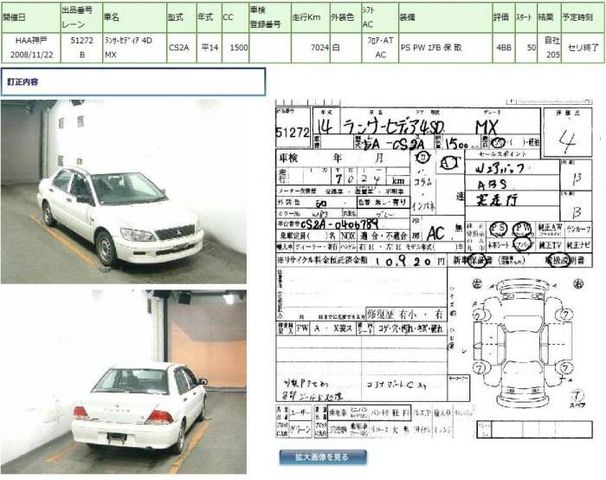Select the 4BB grade cell
Image resolution: width=606 pixels, height=480 pixels.
click(504, 48)
